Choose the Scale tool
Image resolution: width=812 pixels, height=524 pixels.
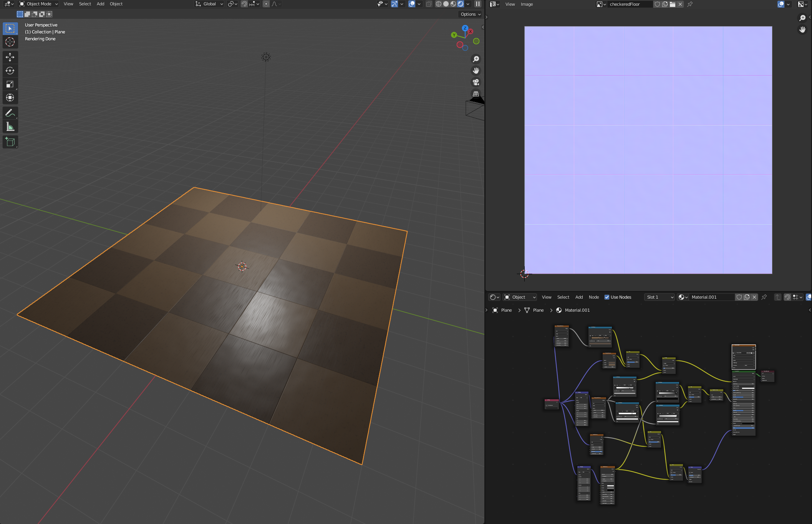pos(10,84)
